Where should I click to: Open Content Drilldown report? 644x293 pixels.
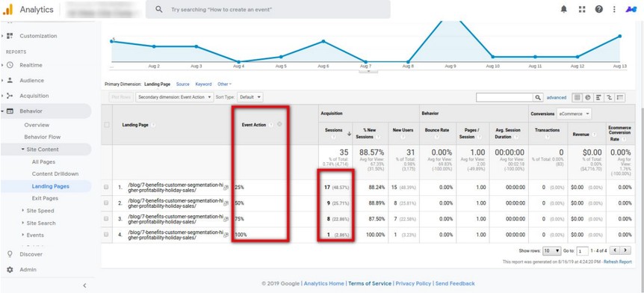55,174
